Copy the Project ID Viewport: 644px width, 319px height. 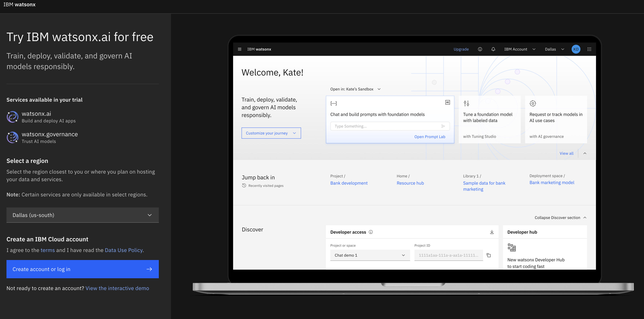tap(488, 255)
